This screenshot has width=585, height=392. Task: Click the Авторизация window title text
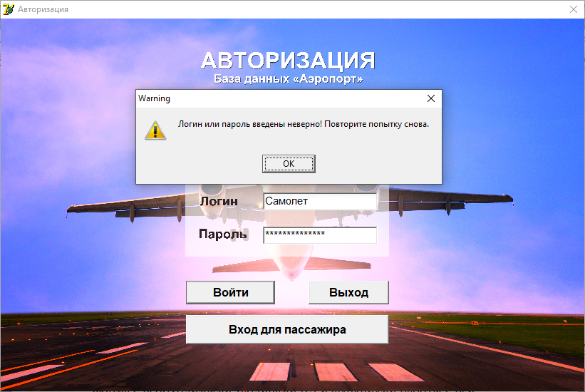click(43, 9)
